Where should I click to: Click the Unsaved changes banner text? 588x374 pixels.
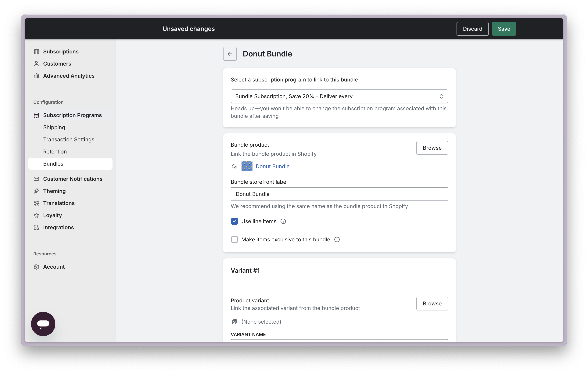click(188, 29)
